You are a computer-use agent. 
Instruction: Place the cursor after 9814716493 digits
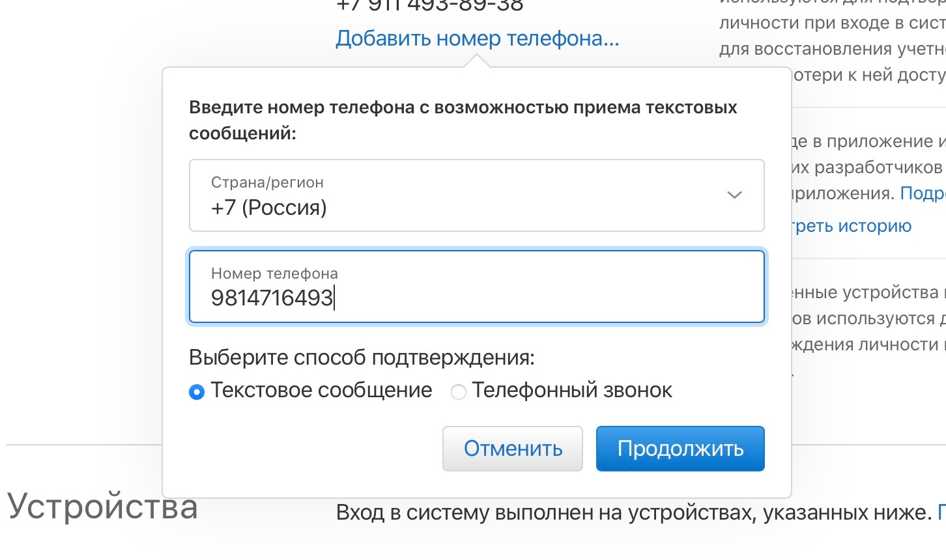334,298
